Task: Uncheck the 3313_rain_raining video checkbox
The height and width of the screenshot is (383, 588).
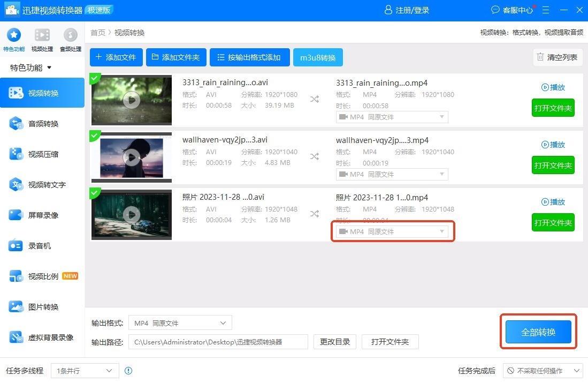Action: coord(95,78)
